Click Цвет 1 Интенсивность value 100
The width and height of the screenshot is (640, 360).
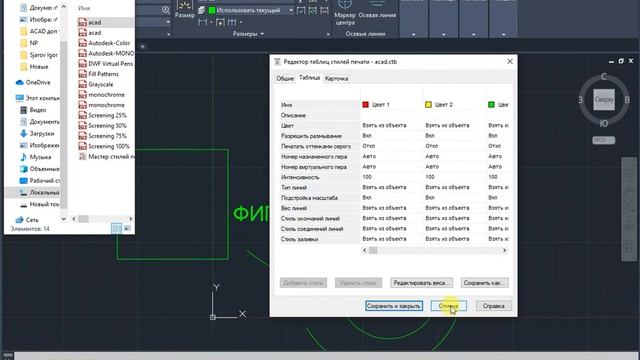click(x=392, y=177)
